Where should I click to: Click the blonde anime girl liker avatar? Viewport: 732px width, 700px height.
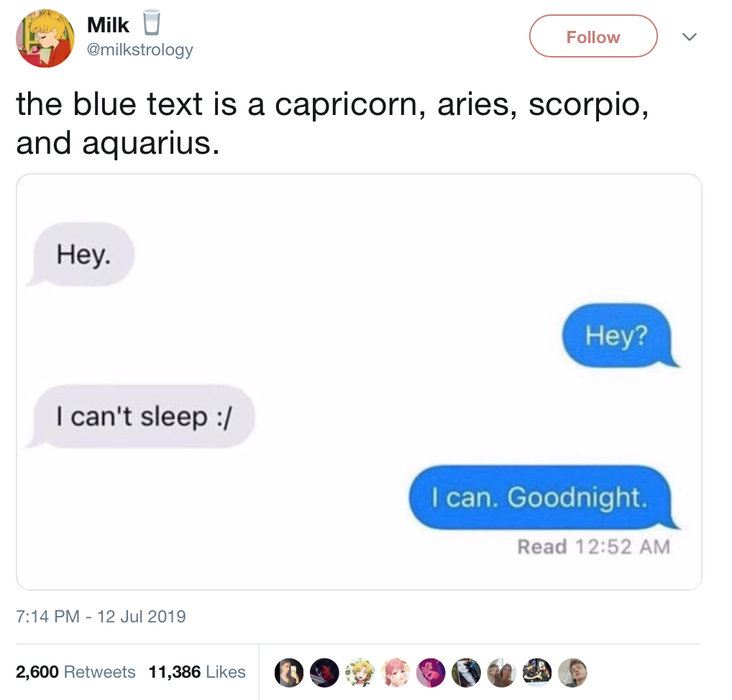pyautogui.click(x=360, y=673)
